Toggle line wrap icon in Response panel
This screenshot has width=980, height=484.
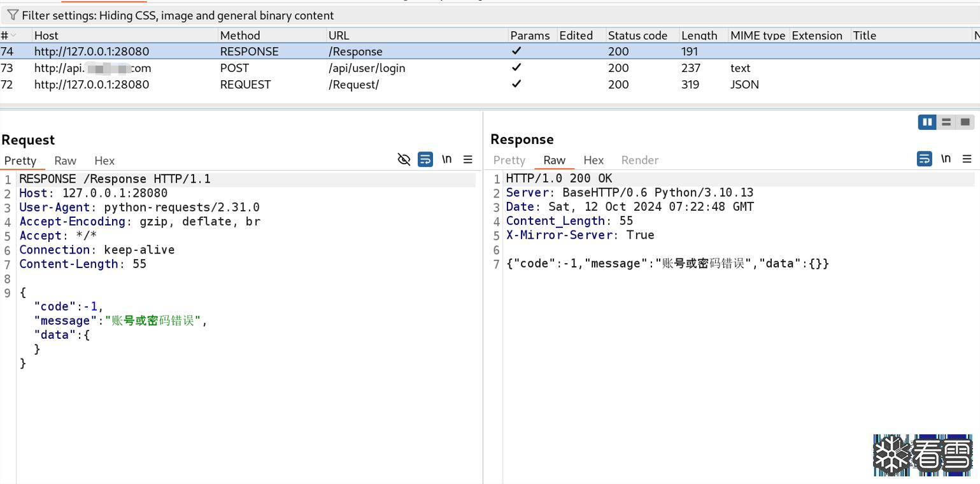925,159
